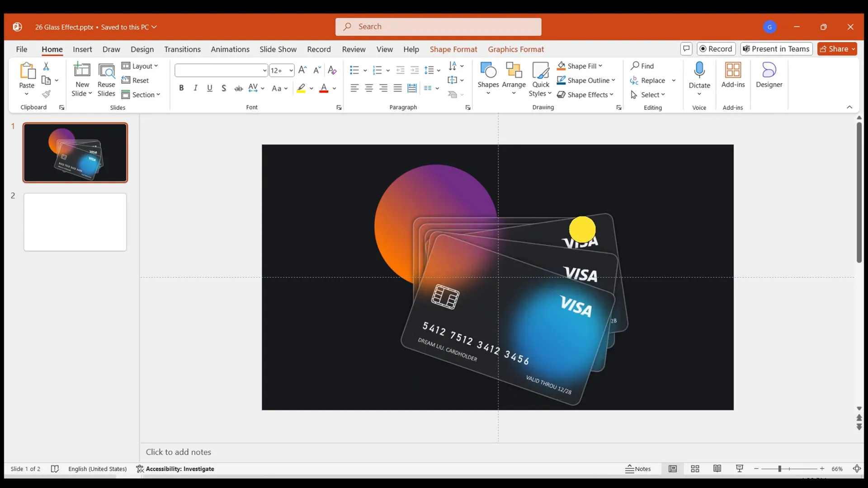Expand the Section dropdown
The image size is (868, 488).
coord(141,94)
